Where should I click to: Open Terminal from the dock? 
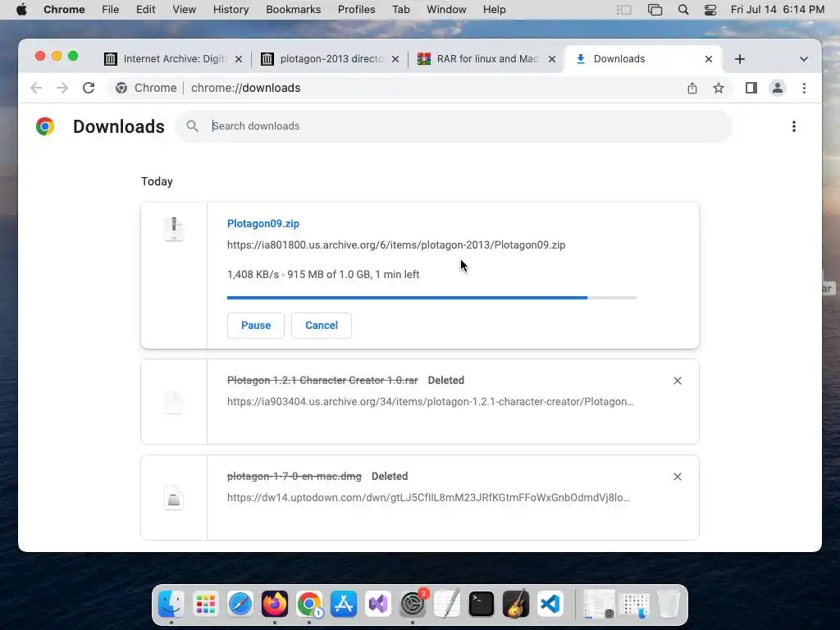coord(481,605)
